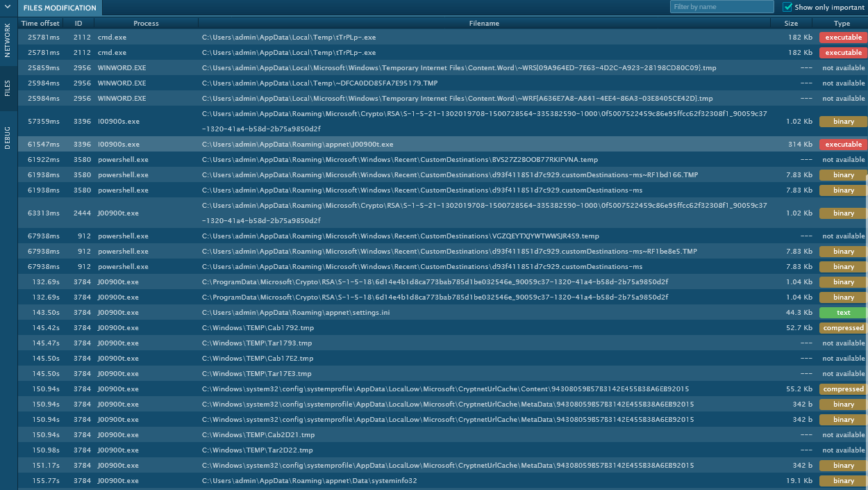
Task: Click time offset 150.98s
Action: click(x=46, y=450)
